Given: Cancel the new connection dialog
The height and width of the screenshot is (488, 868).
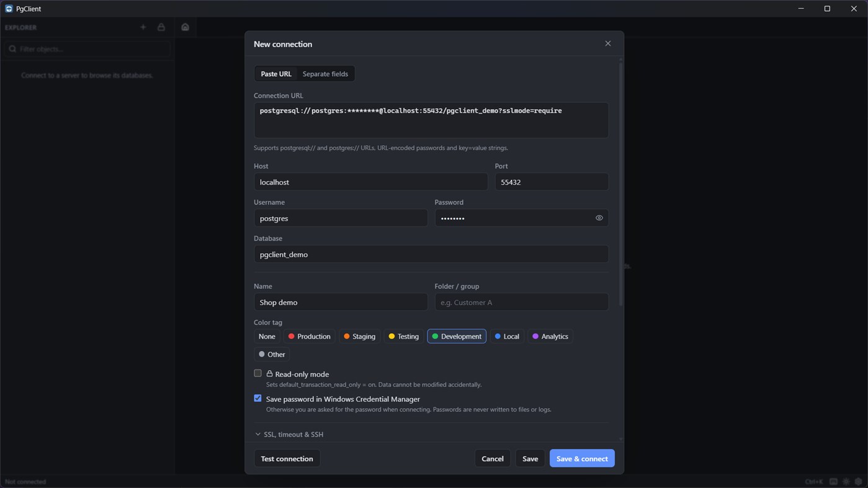Looking at the screenshot, I should (x=493, y=458).
